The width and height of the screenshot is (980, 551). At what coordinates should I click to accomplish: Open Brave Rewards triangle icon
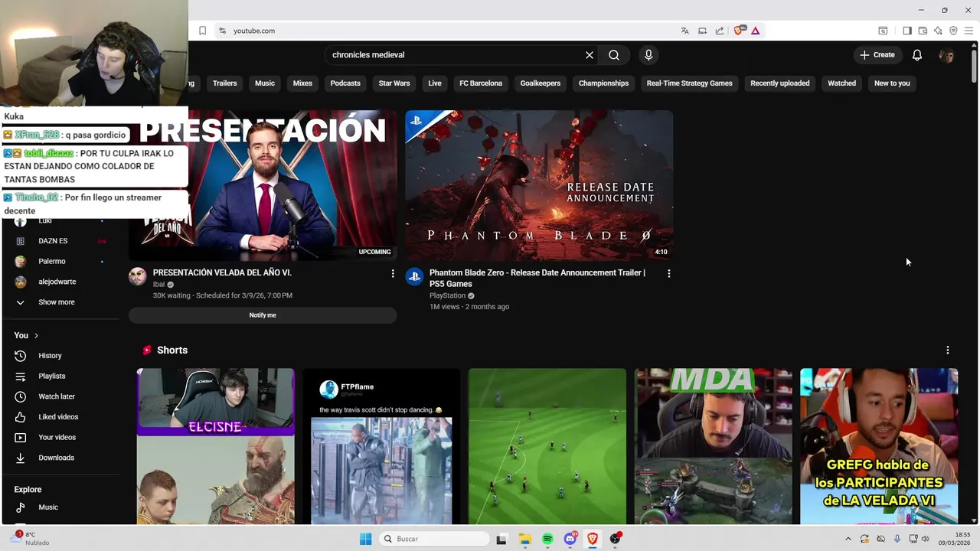[x=755, y=31]
